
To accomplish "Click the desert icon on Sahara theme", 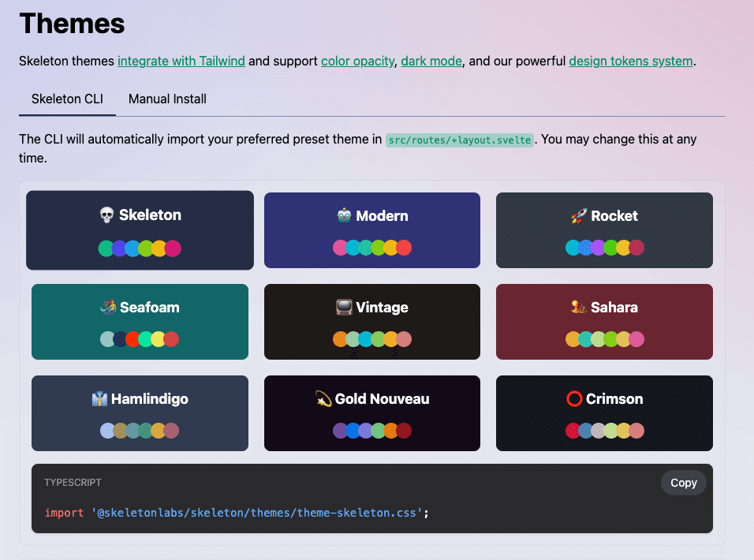I will pyautogui.click(x=578, y=307).
